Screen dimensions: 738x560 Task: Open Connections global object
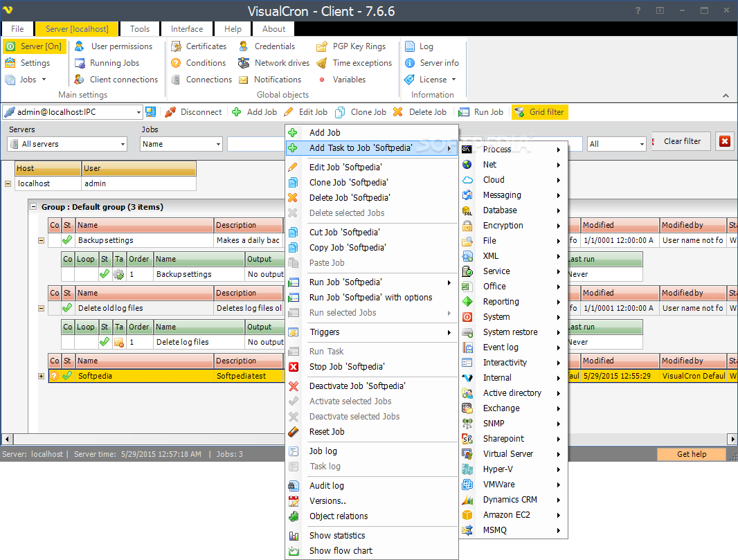[x=201, y=80]
